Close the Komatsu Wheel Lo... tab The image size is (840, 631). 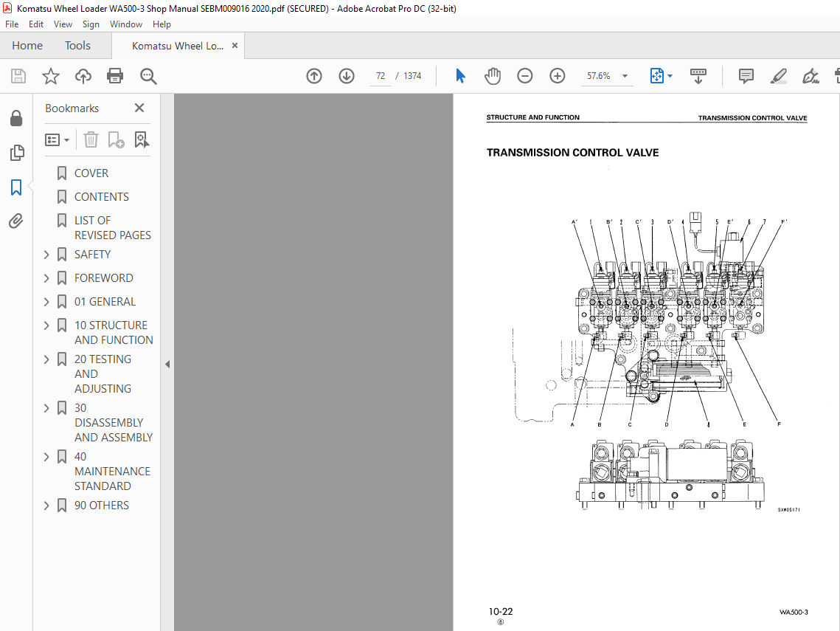[x=235, y=46]
